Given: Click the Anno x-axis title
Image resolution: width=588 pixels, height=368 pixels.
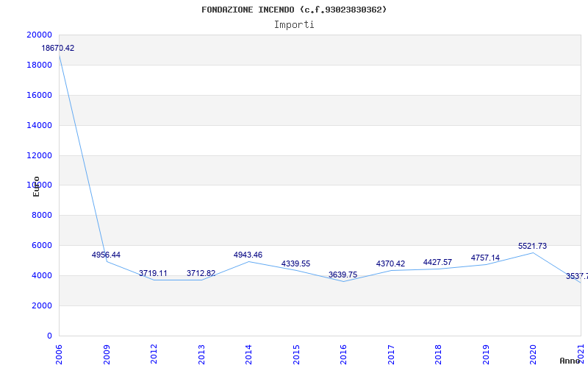Looking at the screenshot, I should coord(570,361).
